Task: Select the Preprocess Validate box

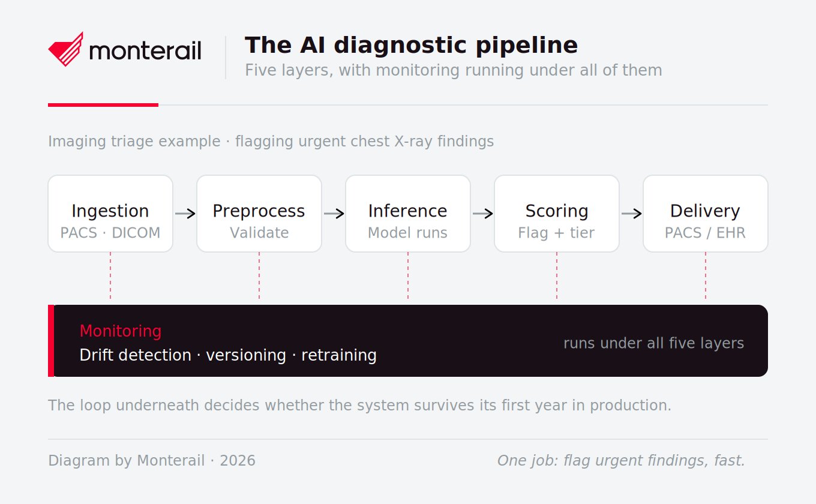Action: coord(259,214)
